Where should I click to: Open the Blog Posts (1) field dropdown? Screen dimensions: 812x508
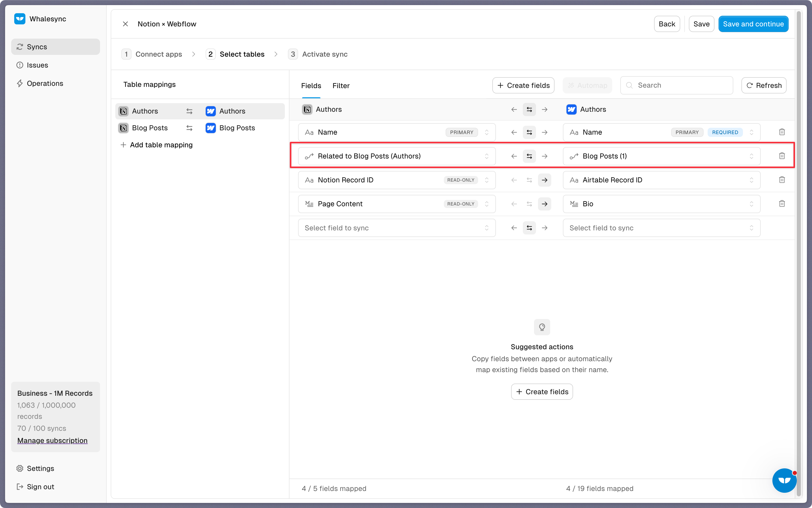(x=661, y=156)
